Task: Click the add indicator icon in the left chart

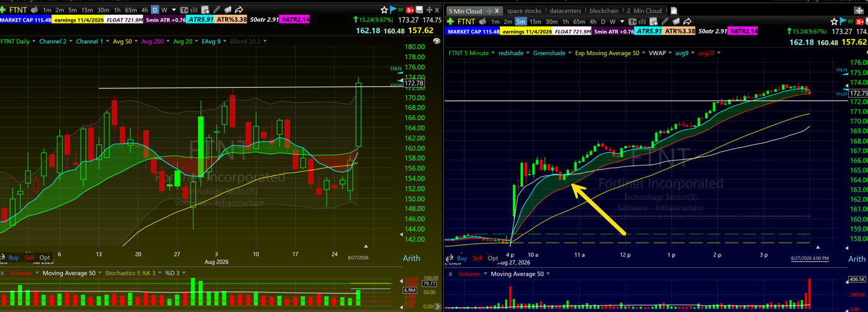Action: (x=205, y=10)
